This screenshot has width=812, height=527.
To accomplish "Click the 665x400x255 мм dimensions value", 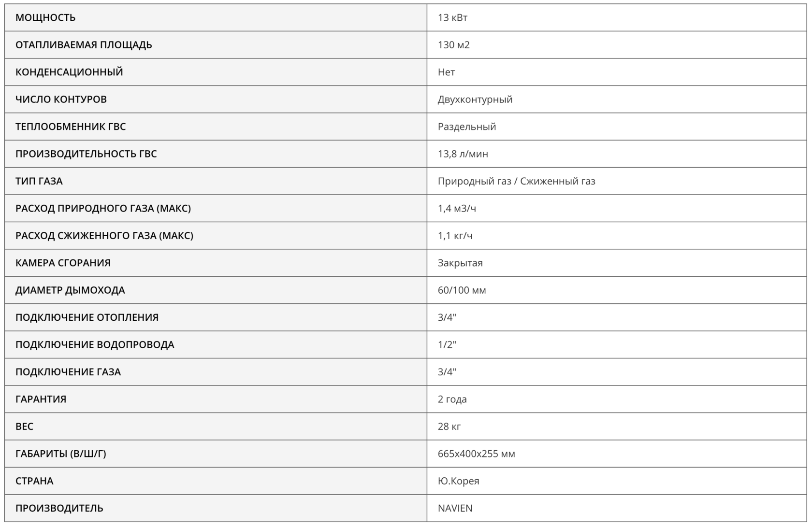I will point(476,454).
